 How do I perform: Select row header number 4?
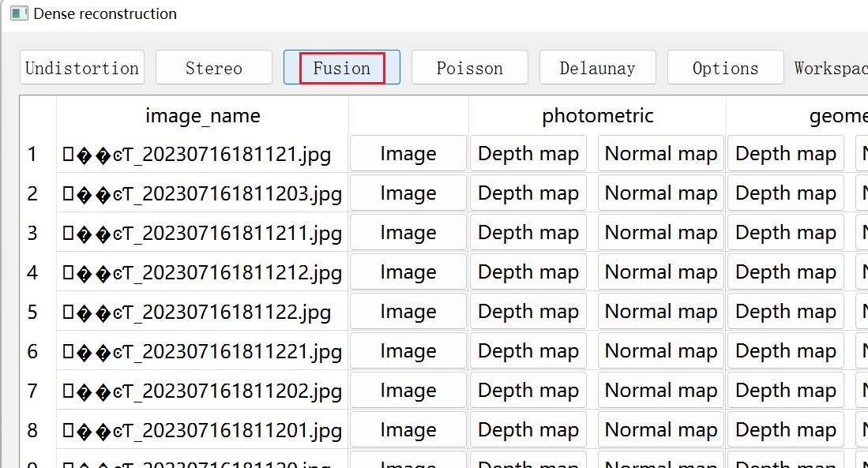32,272
